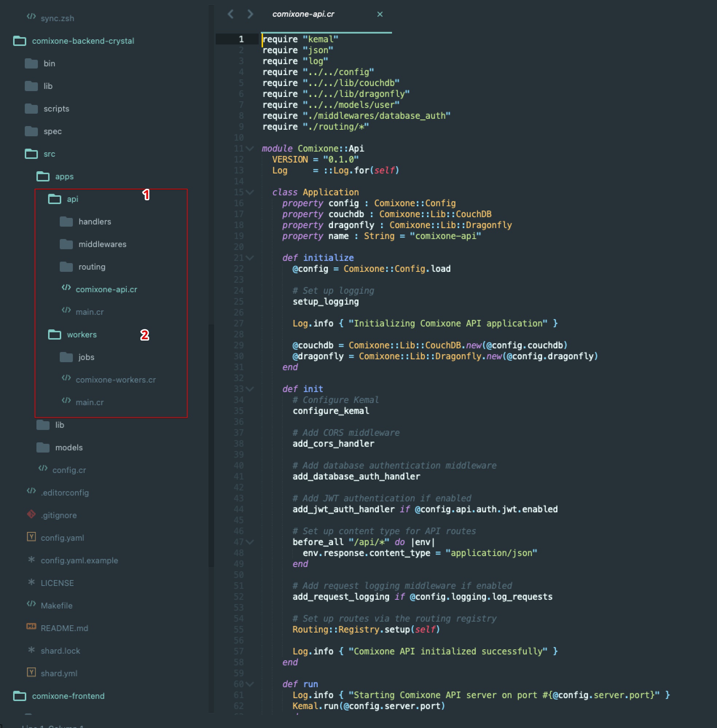The height and width of the screenshot is (728, 717).
Task: Click the bin folder icon
Action: click(x=31, y=63)
